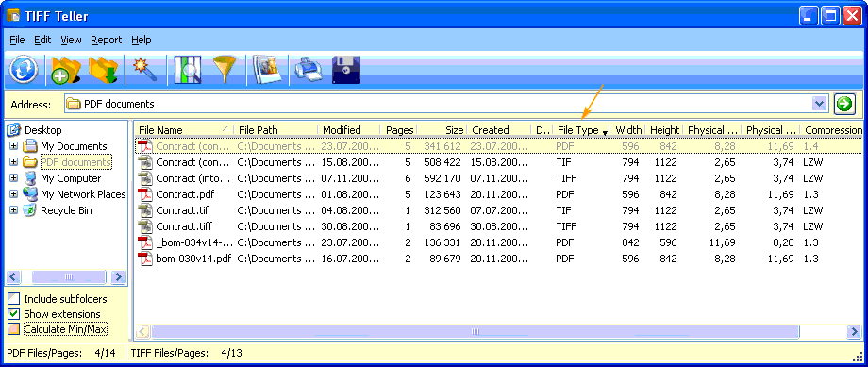The image size is (868, 367).
Task: Expand the PDF documents tree node
Action: [x=14, y=162]
